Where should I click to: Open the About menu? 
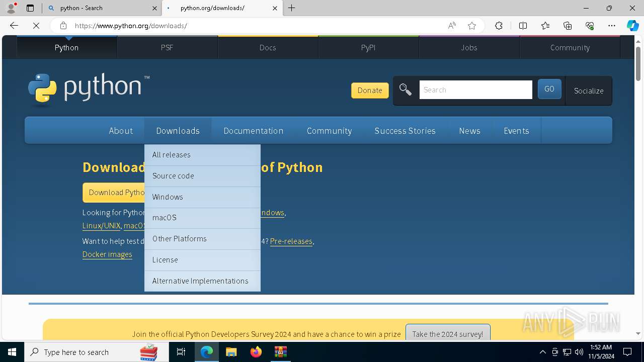tap(121, 131)
